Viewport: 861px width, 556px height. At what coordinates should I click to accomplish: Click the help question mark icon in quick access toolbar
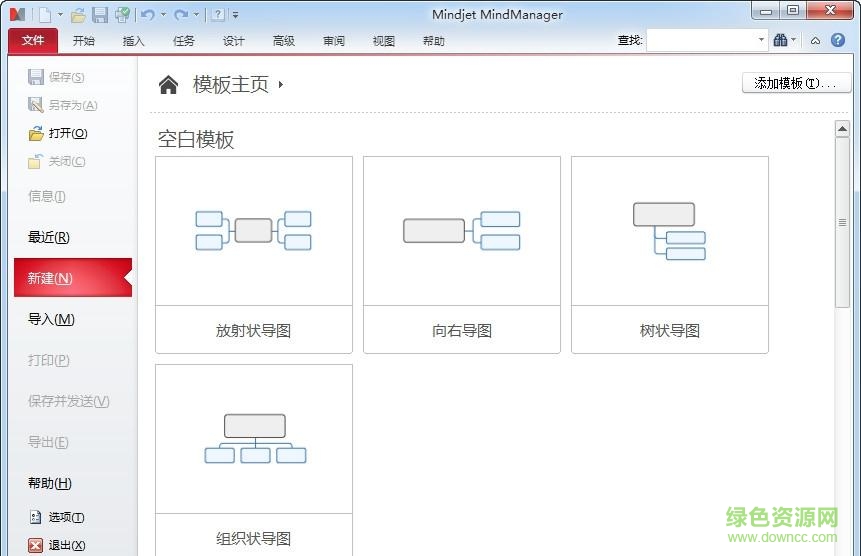click(x=218, y=15)
